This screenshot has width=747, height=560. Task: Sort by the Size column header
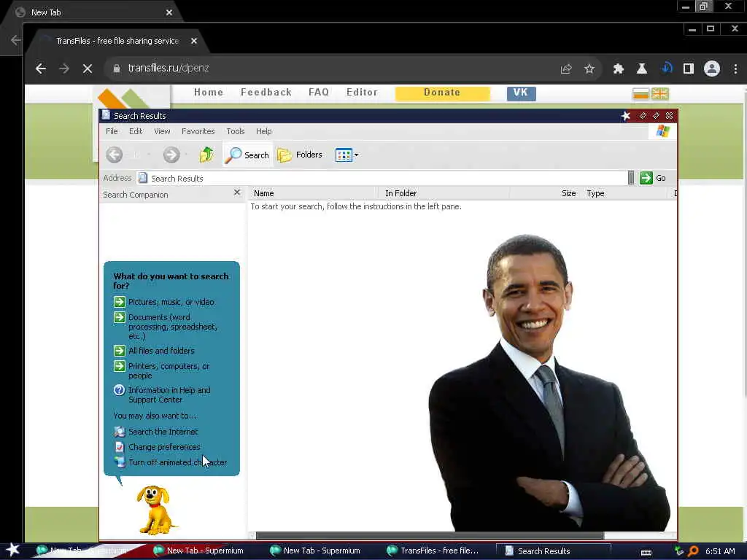(x=546, y=193)
